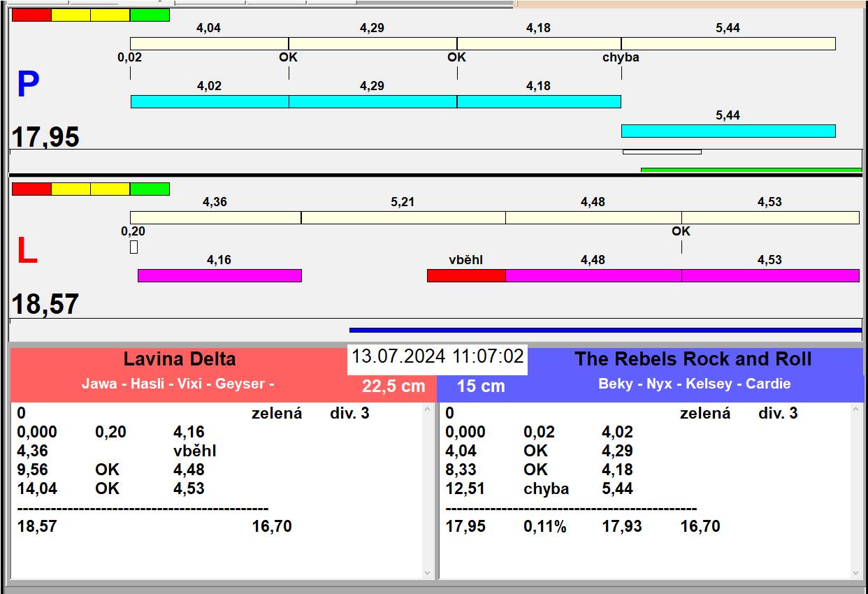This screenshot has width=868, height=594.
Task: Click the blue progress bar in lane L
Action: 605,330
